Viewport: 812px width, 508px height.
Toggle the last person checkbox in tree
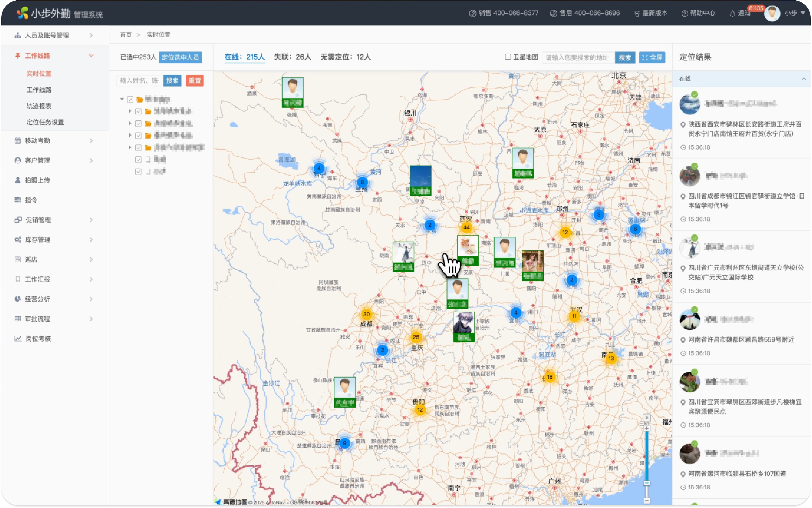tap(138, 172)
